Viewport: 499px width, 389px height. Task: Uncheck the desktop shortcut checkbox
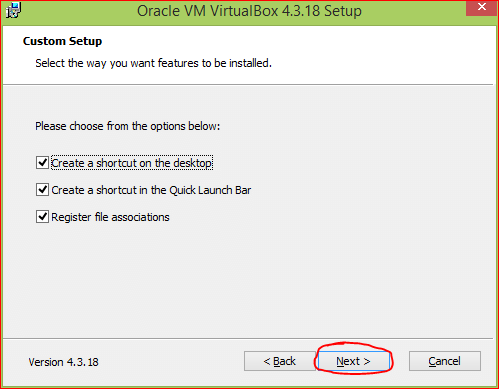[x=42, y=163]
